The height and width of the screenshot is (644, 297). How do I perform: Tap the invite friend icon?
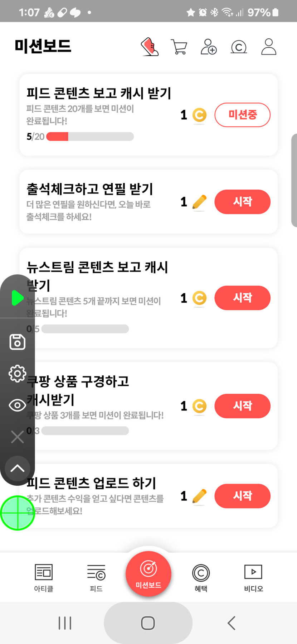[209, 47]
